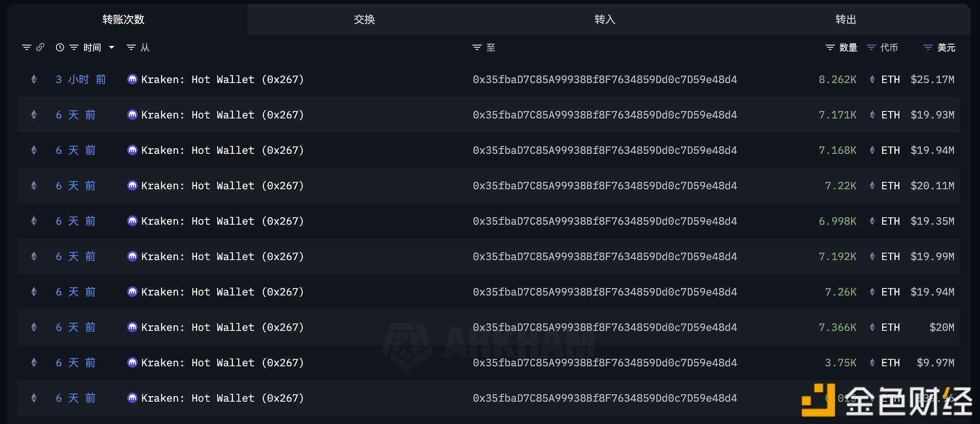Image resolution: width=980 pixels, height=424 pixels.
Task: Click the Kraken logo in the first row
Action: (x=133, y=80)
